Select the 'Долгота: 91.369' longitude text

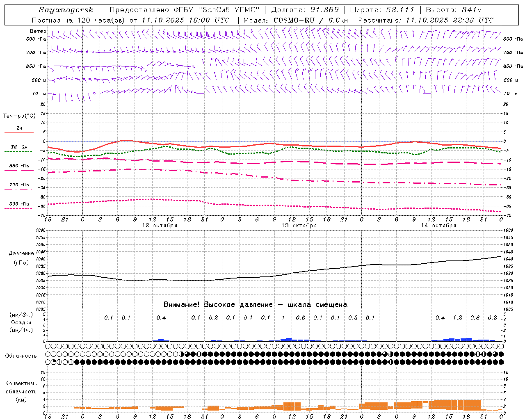[305, 10]
